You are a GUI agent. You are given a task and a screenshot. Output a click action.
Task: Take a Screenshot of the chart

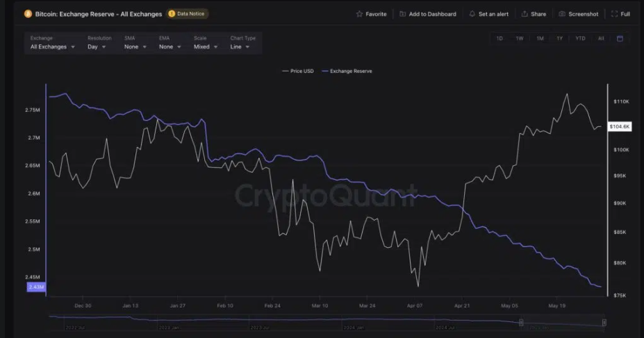click(x=578, y=14)
